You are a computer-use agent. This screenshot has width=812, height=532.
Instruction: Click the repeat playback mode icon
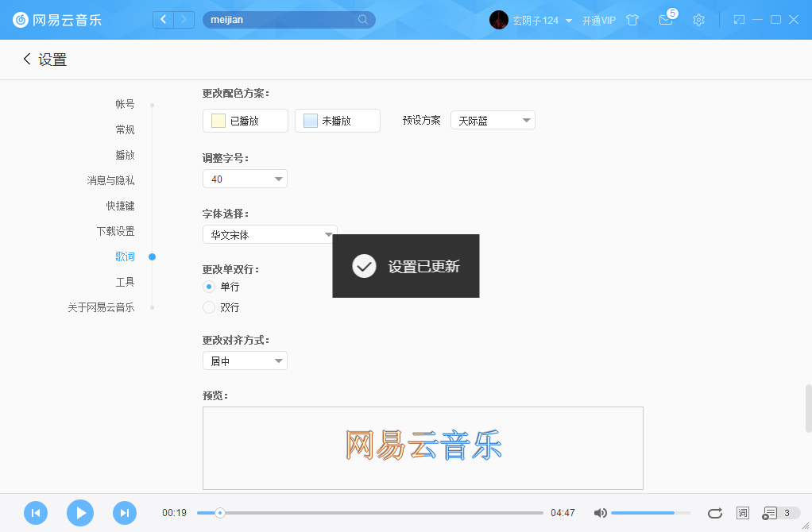[x=714, y=513]
